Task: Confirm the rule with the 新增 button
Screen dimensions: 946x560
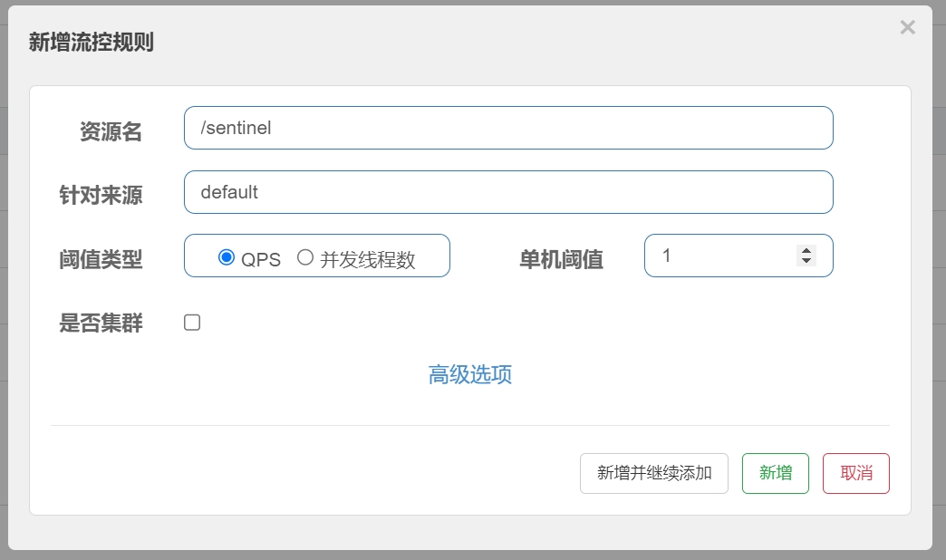Action: click(x=775, y=473)
